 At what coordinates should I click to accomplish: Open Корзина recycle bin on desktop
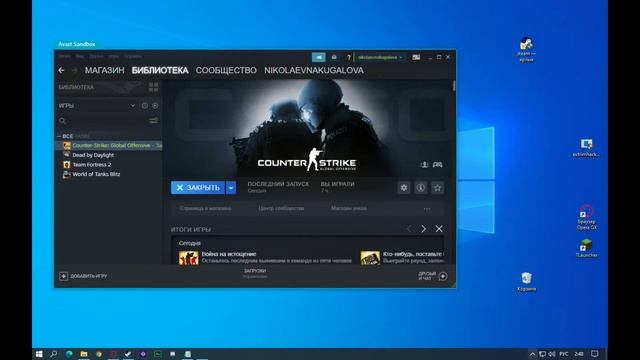point(527,282)
